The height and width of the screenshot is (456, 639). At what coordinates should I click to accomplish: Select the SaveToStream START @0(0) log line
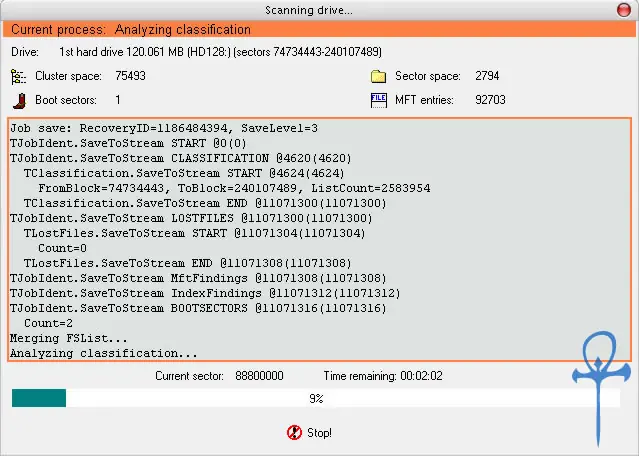(128, 143)
